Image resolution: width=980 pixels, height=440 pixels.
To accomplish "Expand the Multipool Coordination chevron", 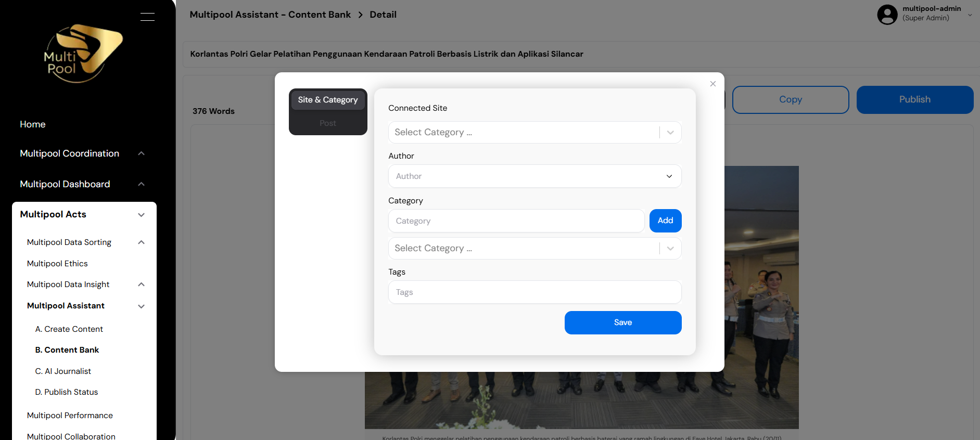I will click(141, 153).
